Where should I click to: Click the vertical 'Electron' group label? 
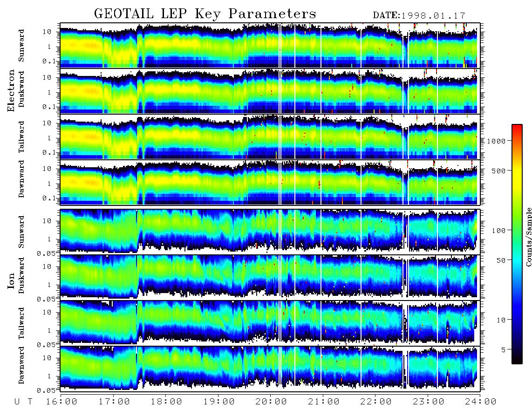[x=11, y=90]
